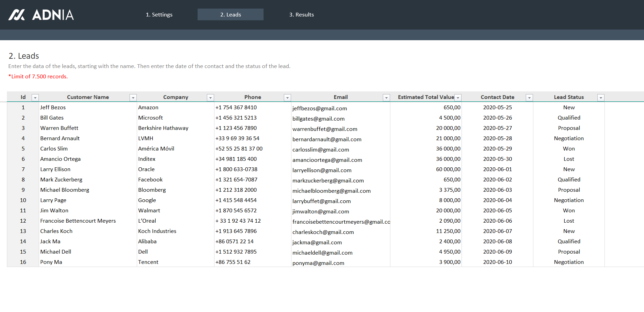
Task: Select the 2. Leads tab
Action: tap(231, 14)
